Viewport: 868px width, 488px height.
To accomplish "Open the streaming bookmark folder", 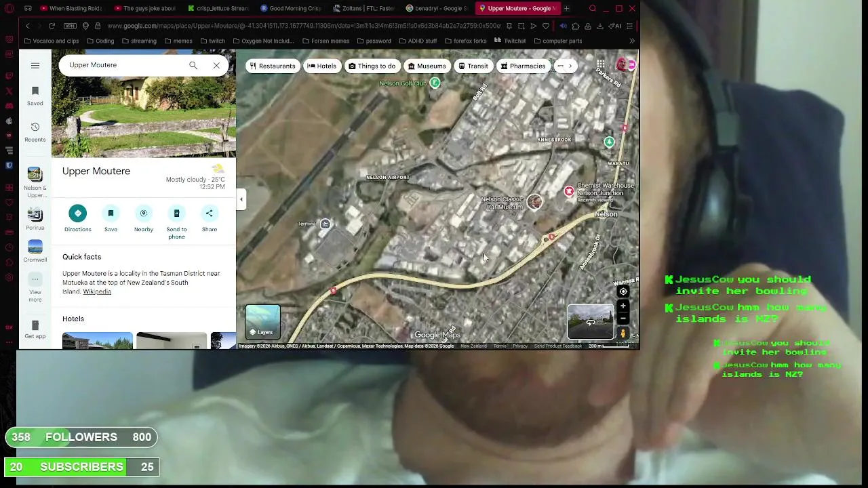I will point(139,41).
